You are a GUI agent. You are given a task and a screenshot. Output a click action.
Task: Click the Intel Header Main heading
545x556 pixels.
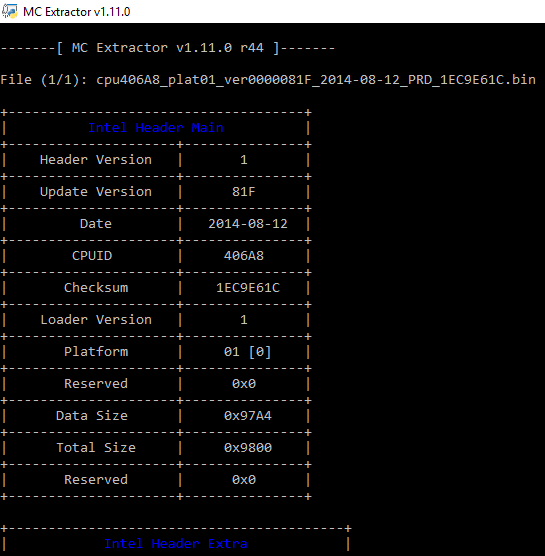[156, 128]
